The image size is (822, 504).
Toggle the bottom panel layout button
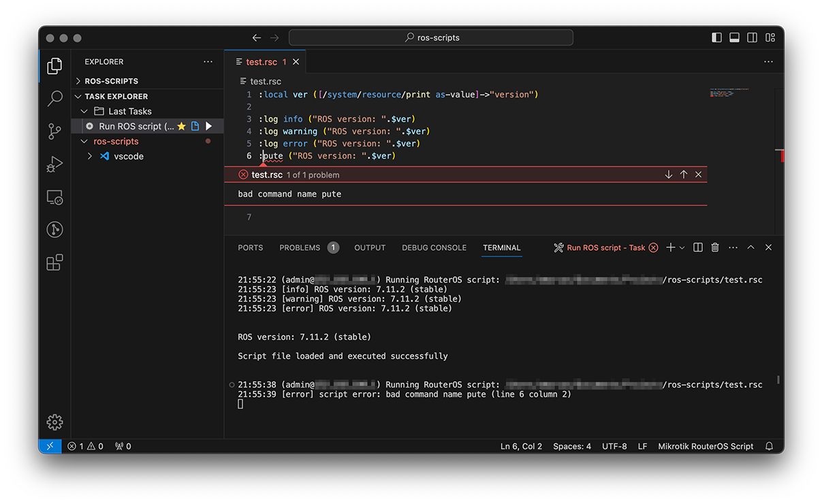tap(734, 38)
